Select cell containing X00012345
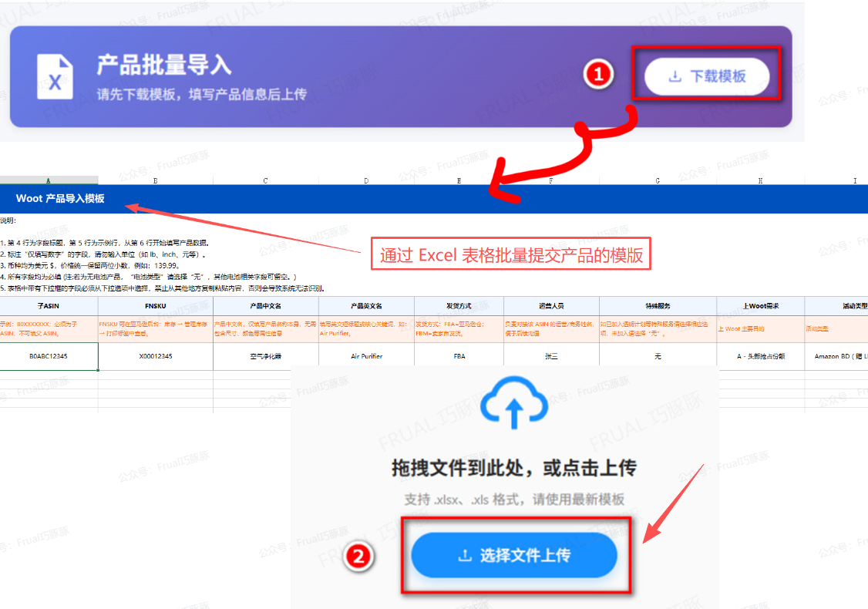 click(156, 356)
